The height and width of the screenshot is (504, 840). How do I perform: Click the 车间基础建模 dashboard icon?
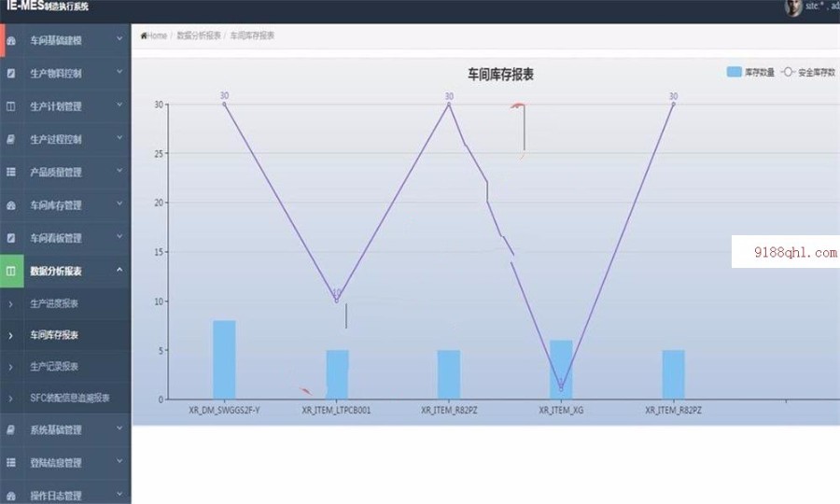point(10,41)
